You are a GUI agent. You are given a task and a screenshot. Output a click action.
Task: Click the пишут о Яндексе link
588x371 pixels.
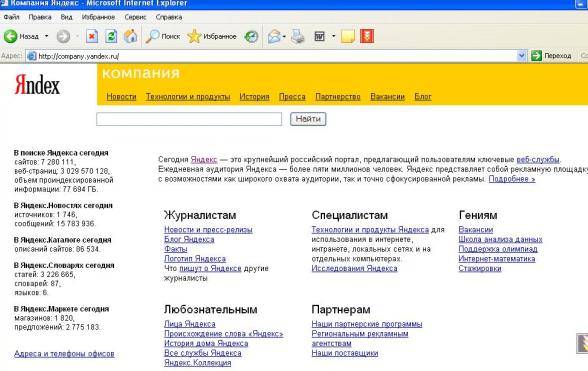(210, 269)
